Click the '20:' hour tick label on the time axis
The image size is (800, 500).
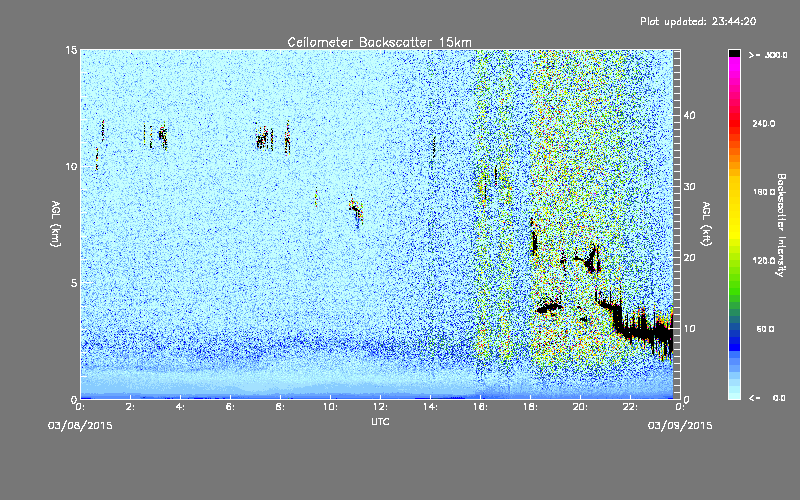coord(581,407)
